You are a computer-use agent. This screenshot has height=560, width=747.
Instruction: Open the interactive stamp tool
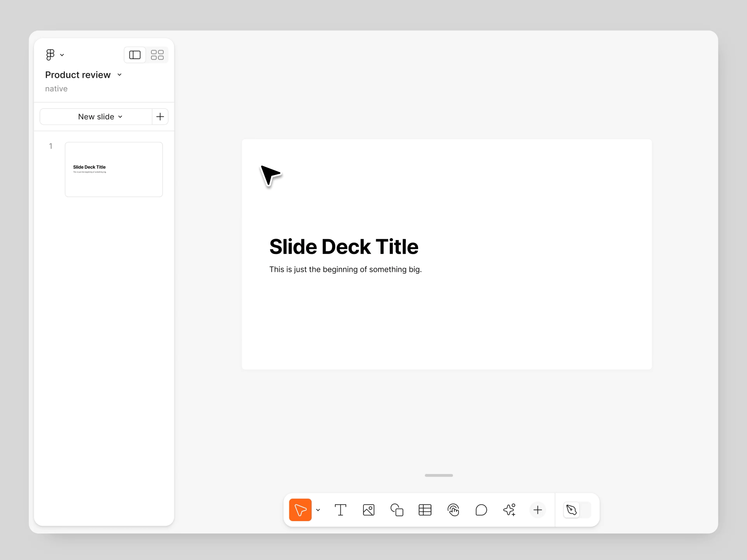453,510
